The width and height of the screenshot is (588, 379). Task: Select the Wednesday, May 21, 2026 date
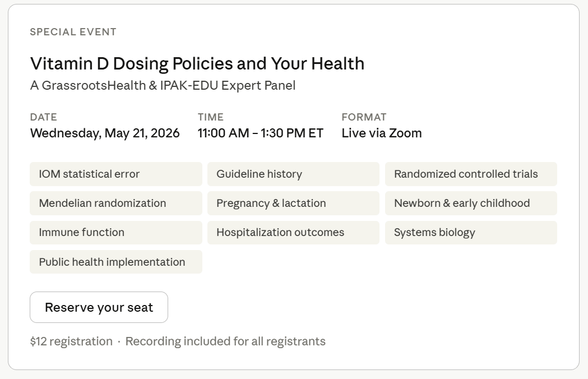(x=105, y=133)
